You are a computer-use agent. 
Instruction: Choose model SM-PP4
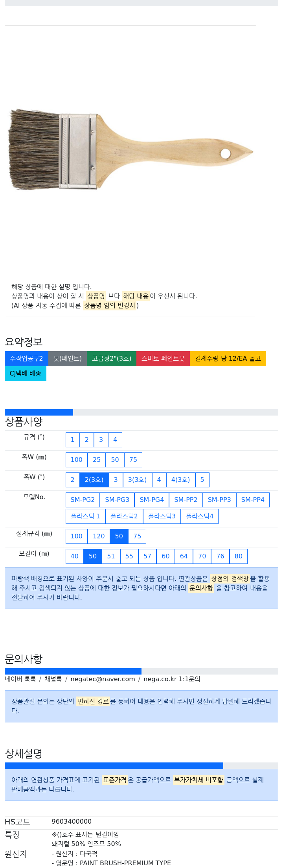click(x=253, y=500)
